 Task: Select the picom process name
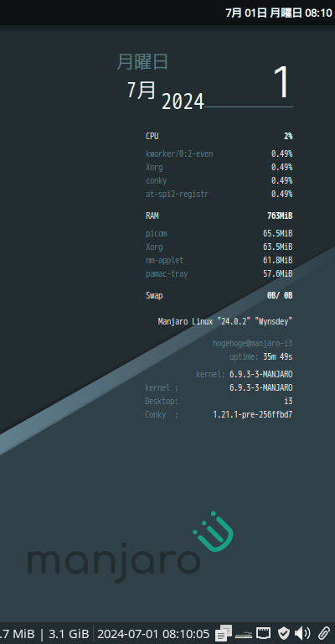pos(157,234)
